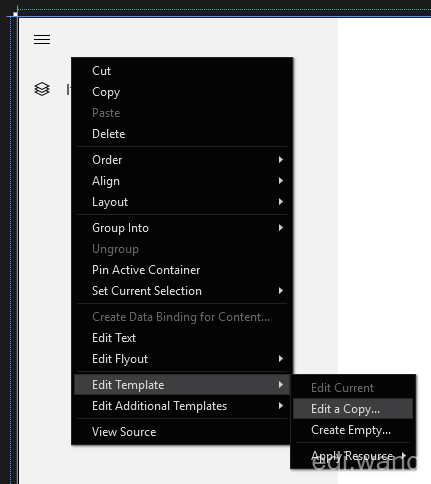Viewport: 431px width, 484px height.
Task: Select the Edit Template menu entry
Action: click(182, 385)
